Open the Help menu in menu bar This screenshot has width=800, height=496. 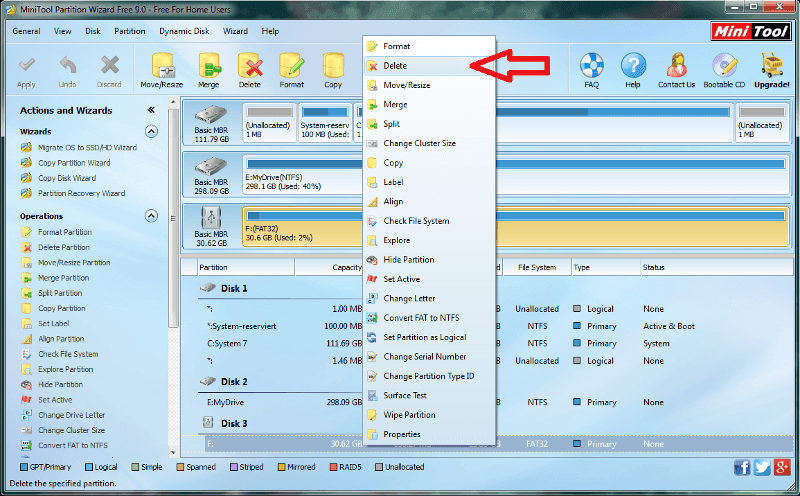[x=270, y=31]
